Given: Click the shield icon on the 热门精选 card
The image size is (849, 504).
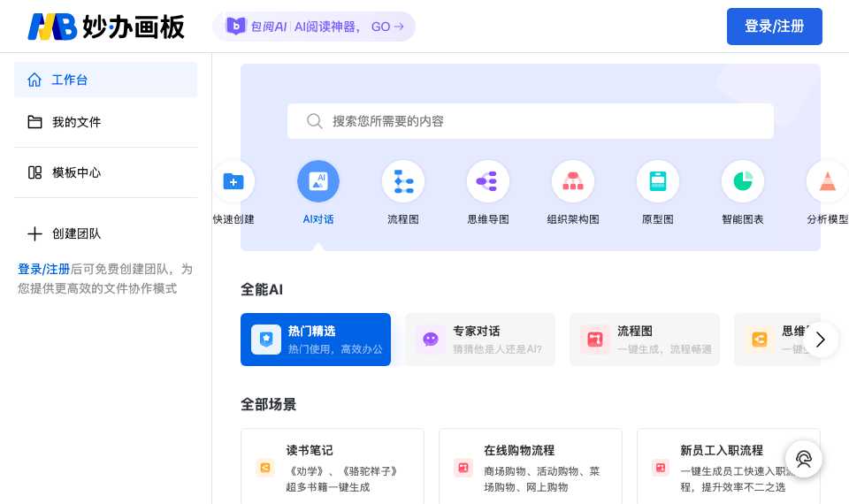Looking at the screenshot, I should pos(266,340).
